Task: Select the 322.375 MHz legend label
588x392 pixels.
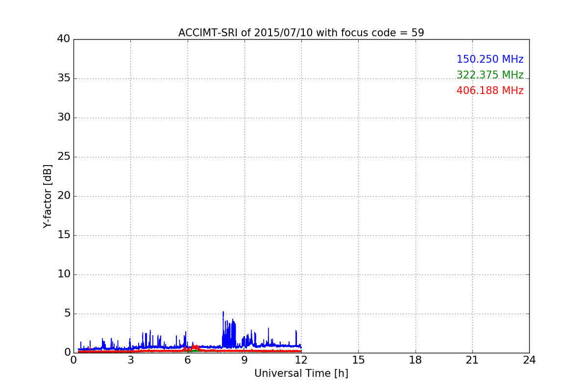Action: tap(490, 75)
